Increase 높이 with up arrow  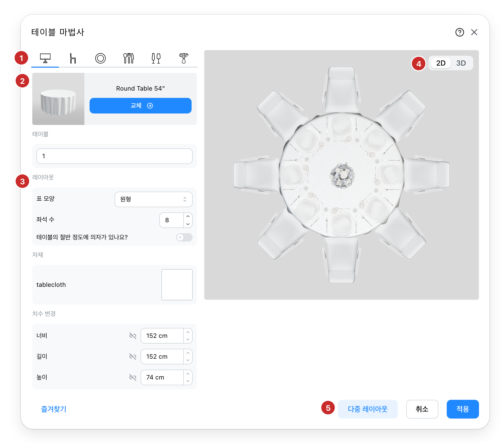188,374
